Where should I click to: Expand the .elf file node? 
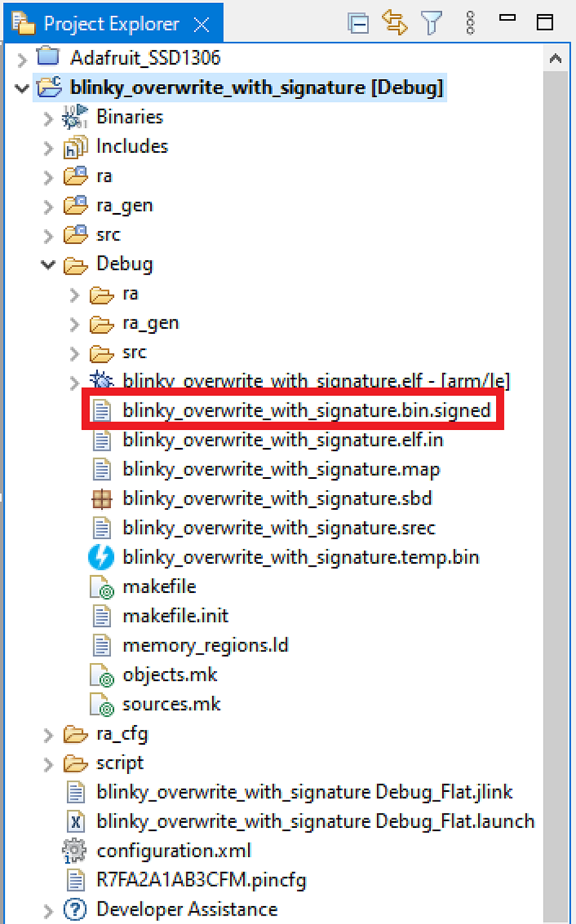coord(74,382)
